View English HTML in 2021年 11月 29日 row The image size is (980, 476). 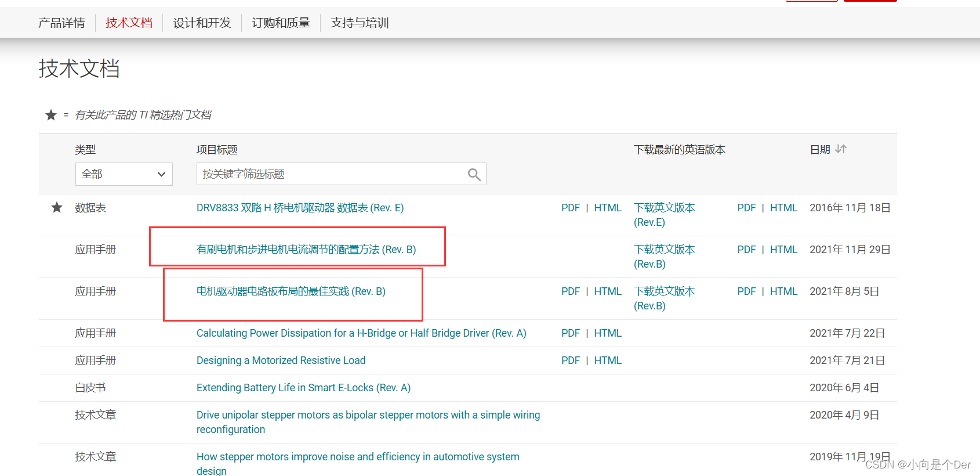tap(783, 250)
